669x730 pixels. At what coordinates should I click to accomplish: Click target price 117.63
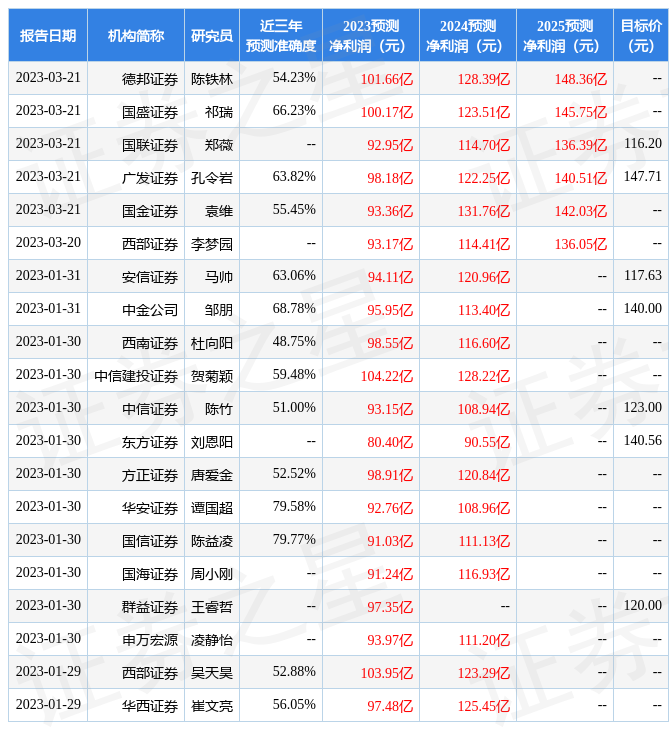point(642,276)
